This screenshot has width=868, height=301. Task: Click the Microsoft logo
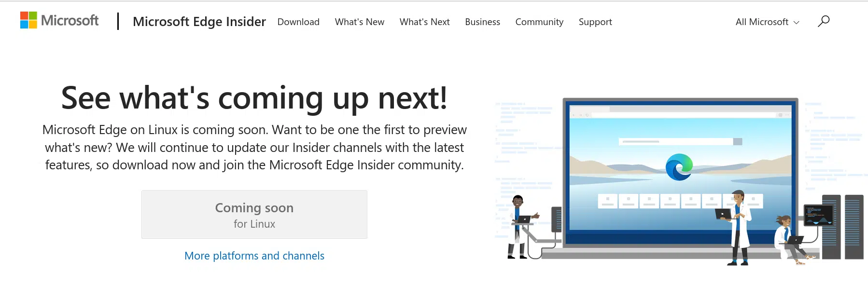click(x=59, y=20)
